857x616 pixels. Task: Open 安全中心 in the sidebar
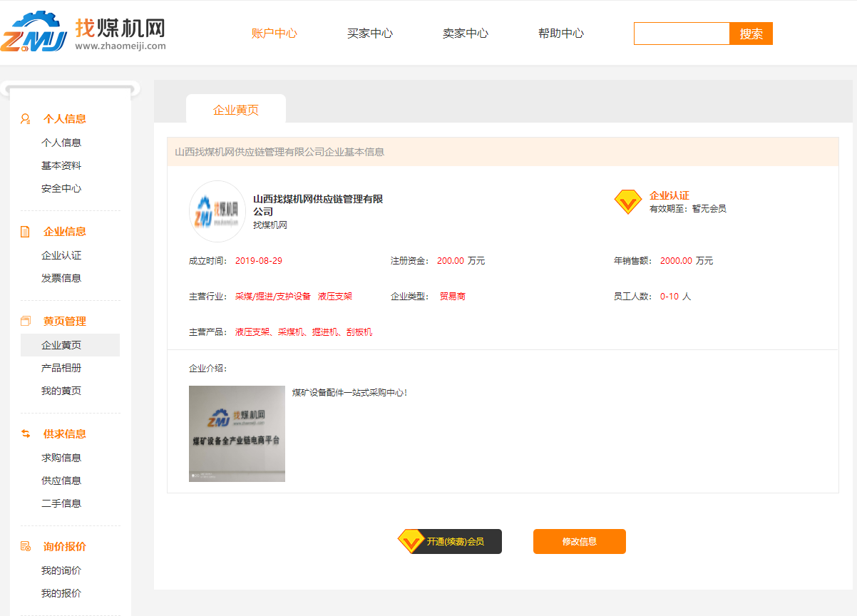[x=61, y=189]
